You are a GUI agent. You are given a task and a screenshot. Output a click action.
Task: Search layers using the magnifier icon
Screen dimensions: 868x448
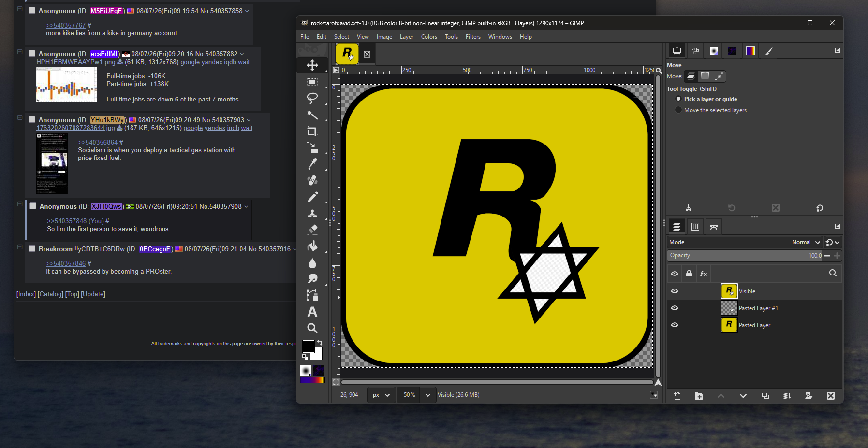coord(833,273)
